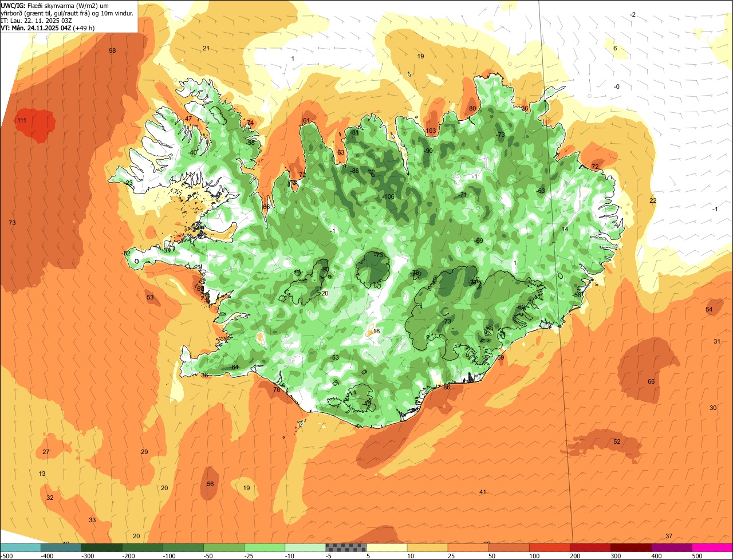Click the '59' value on the southeast coast
The image size is (733, 560).
coord(501,357)
